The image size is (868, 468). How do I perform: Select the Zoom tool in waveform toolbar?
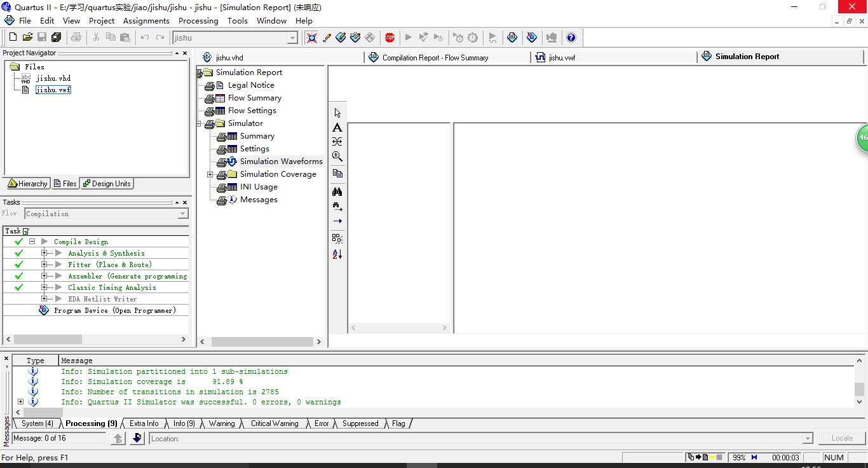[337, 156]
